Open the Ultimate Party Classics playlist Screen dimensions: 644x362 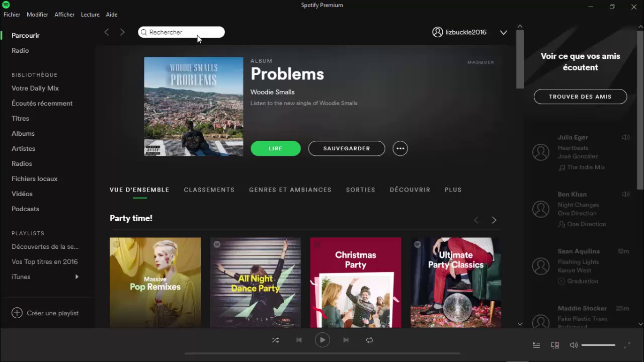point(456,283)
